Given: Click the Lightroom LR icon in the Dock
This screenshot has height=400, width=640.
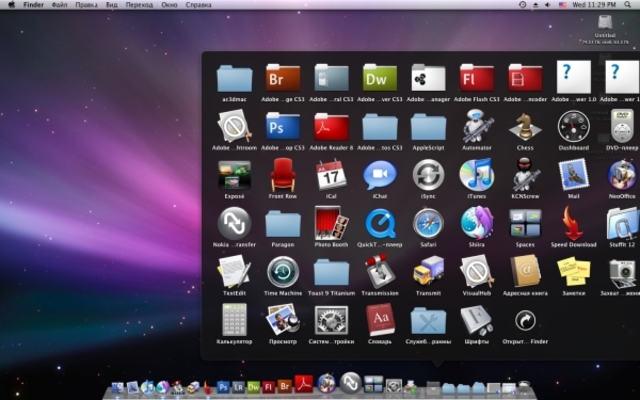Looking at the screenshot, I should click(x=238, y=387).
